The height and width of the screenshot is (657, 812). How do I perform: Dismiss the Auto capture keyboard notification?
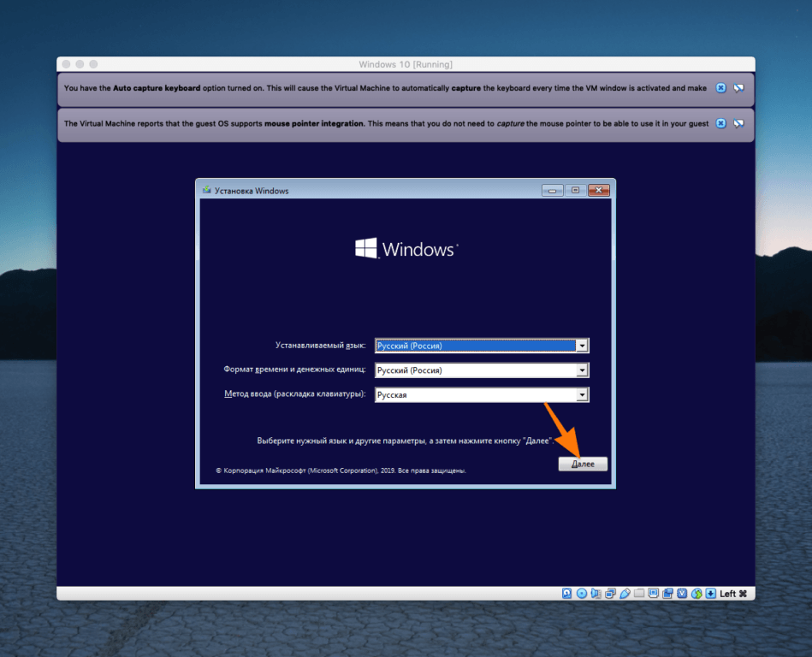(x=720, y=88)
